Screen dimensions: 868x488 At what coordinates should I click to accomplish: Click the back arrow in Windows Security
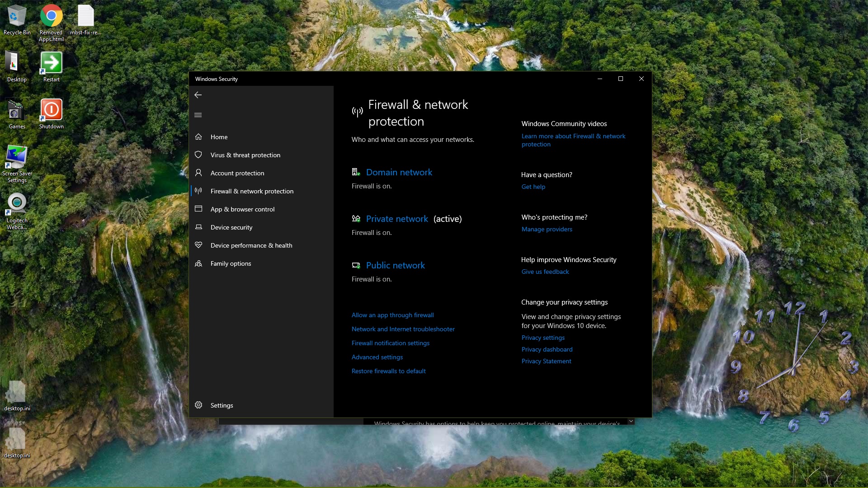coord(198,95)
